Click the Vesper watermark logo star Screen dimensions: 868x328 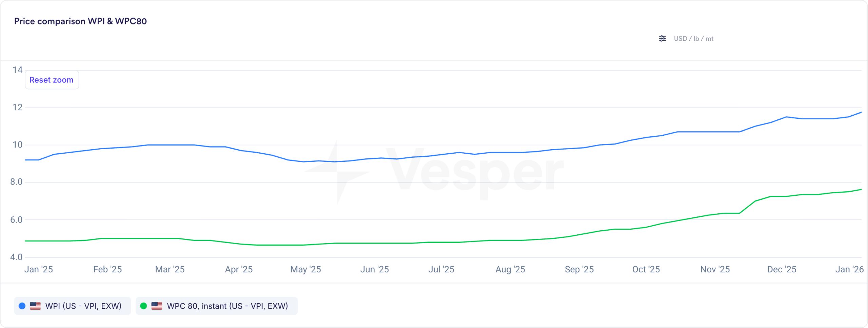tap(337, 172)
